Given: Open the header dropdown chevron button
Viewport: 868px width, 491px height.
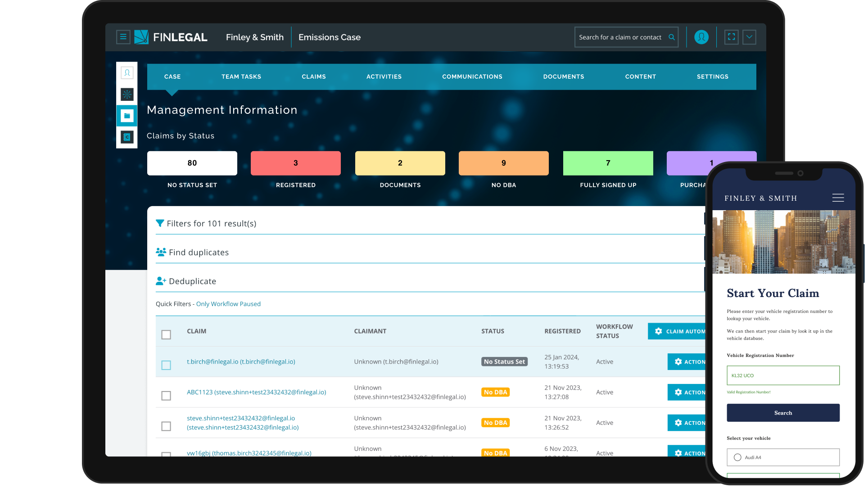Looking at the screenshot, I should pos(749,37).
